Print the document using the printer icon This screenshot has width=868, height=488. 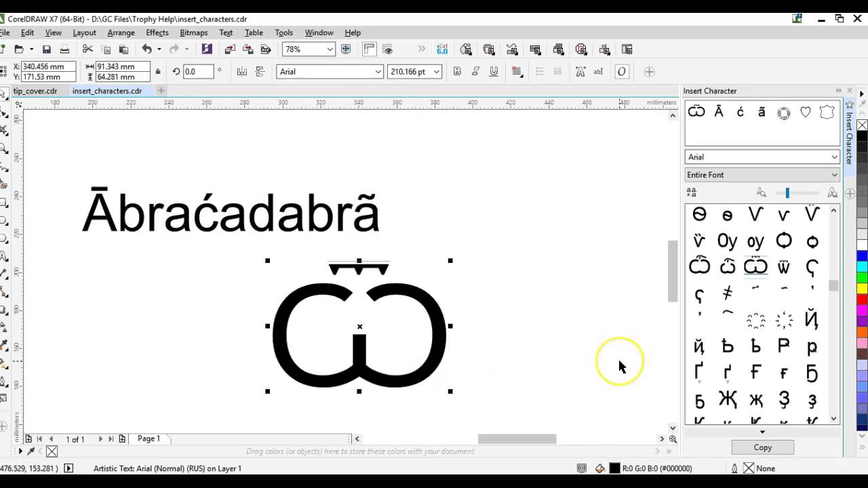(64, 49)
